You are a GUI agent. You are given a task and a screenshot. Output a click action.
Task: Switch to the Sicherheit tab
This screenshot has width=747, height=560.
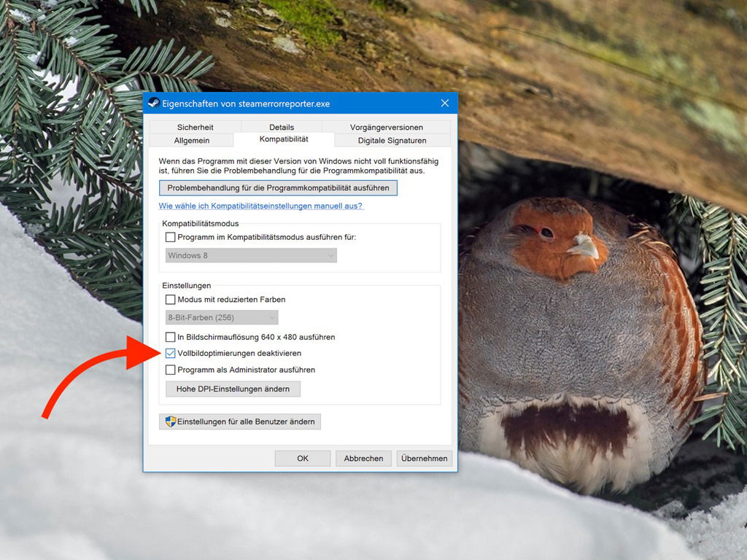coord(195,127)
